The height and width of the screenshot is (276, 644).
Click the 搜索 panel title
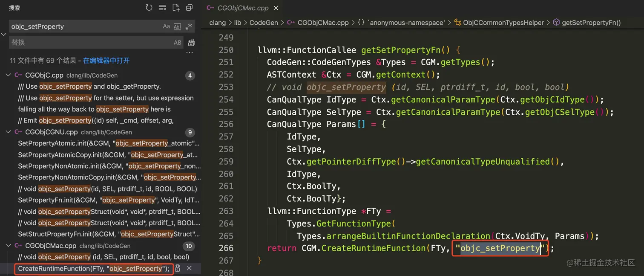pyautogui.click(x=14, y=8)
